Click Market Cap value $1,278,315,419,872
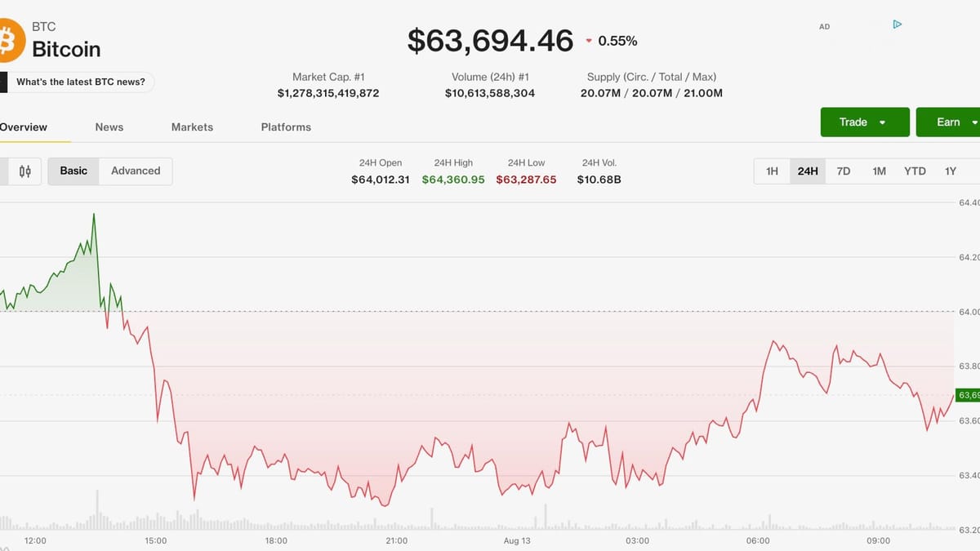980x551 pixels. (x=328, y=93)
